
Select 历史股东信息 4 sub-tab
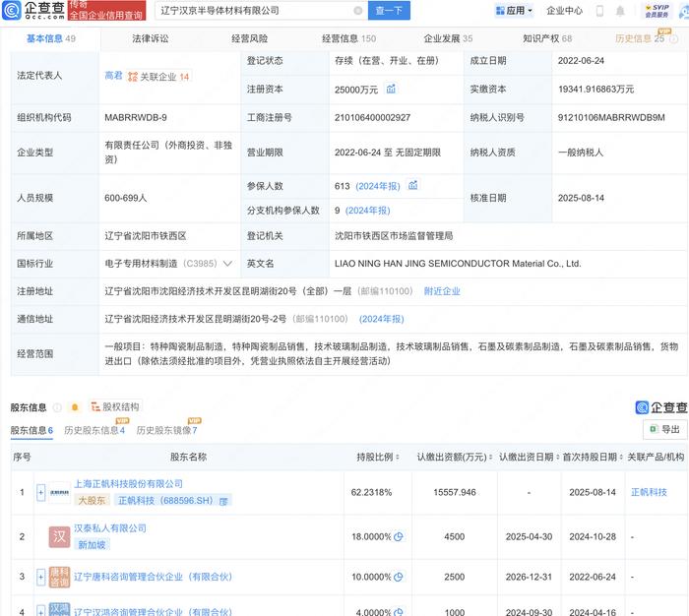94,431
